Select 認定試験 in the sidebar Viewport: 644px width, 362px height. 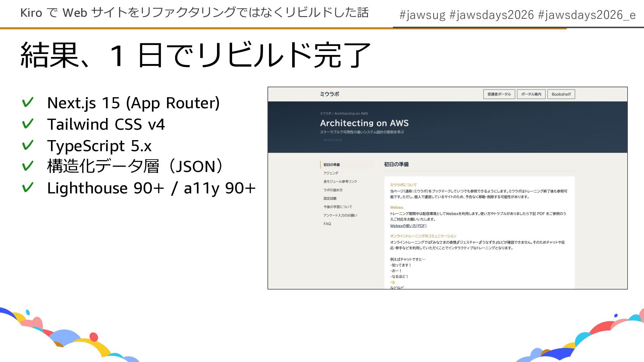point(330,198)
